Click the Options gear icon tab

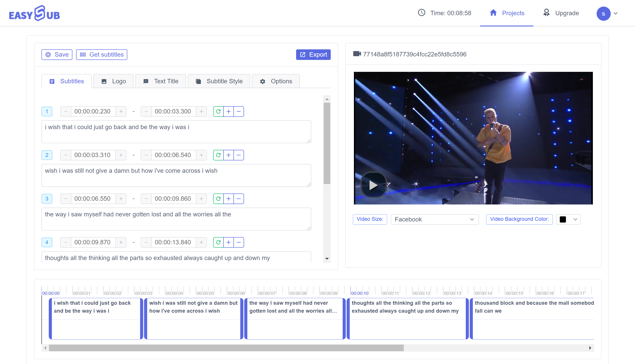(x=276, y=81)
